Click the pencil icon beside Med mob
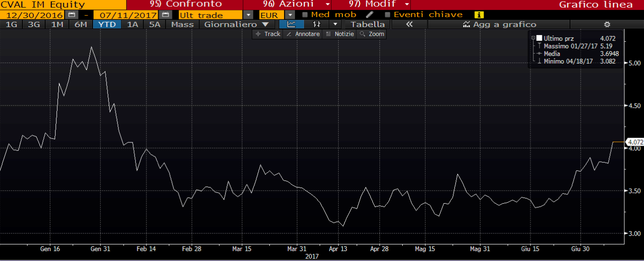Viewport: 644px width, 261px height. coord(369,15)
